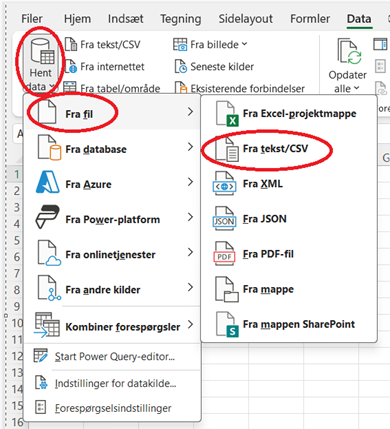Open the Tegning ribbon tab
The height and width of the screenshot is (429, 390).
click(x=181, y=19)
